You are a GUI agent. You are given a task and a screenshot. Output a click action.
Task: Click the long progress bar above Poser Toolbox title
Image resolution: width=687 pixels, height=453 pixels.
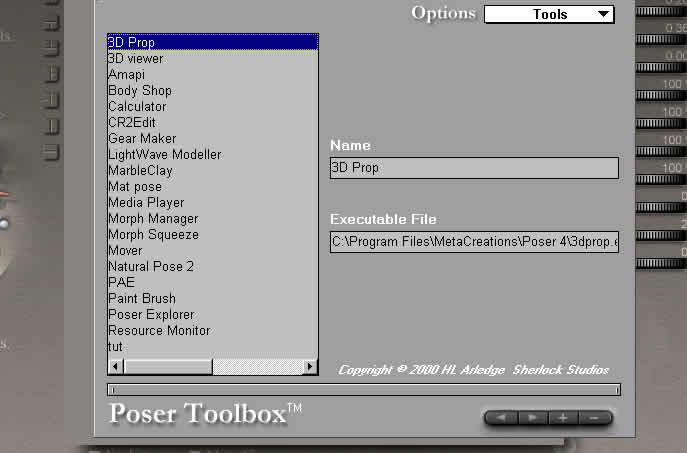coord(364,389)
